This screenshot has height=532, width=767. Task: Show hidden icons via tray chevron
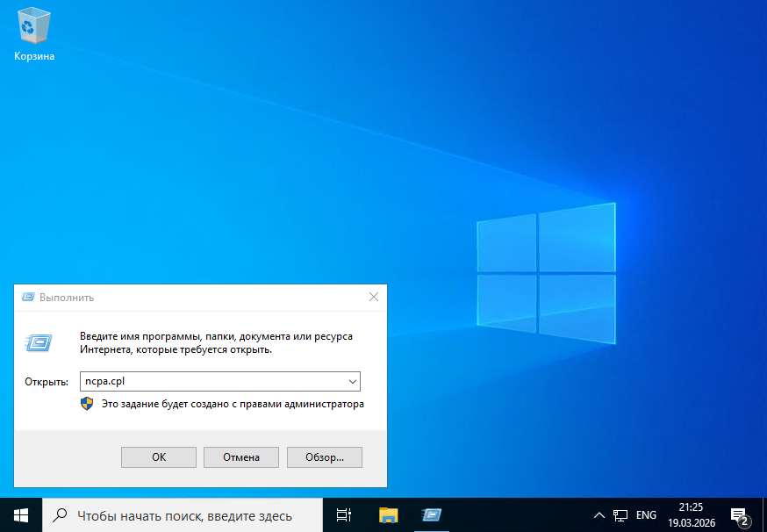599,515
